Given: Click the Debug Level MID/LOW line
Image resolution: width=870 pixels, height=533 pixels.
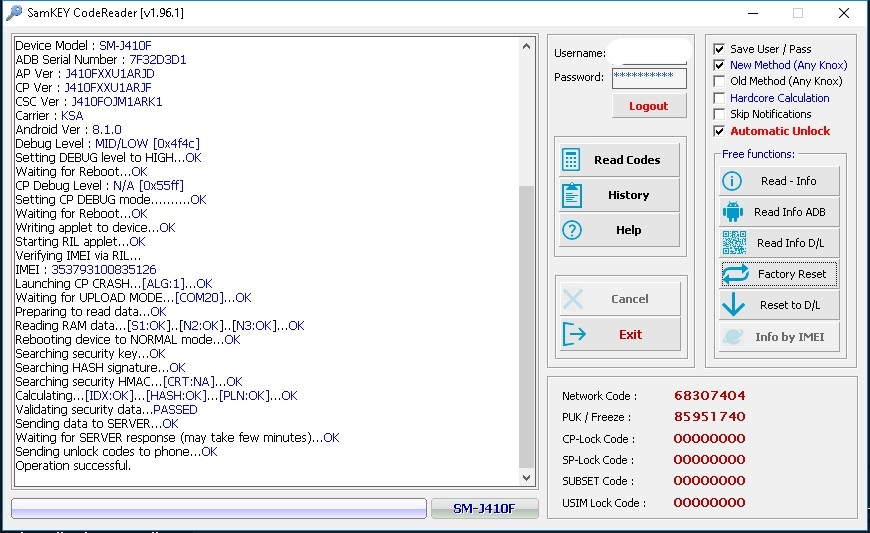Looking at the screenshot, I should (x=108, y=144).
